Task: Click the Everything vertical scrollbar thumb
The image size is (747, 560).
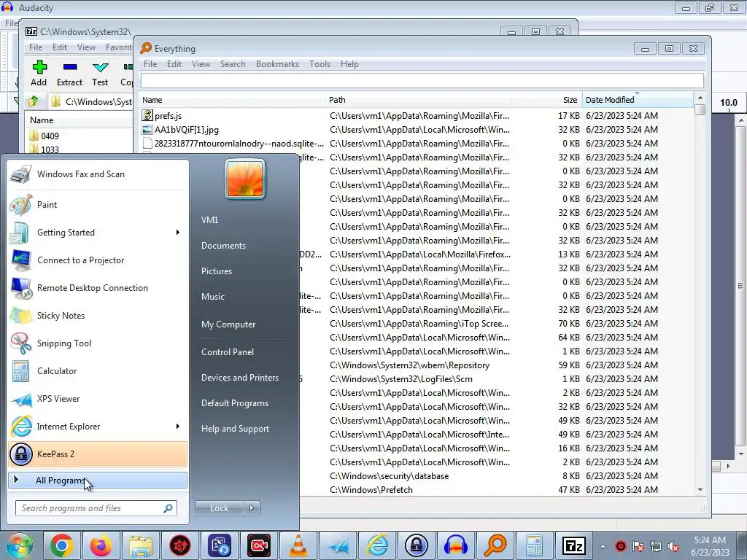Action: [x=700, y=109]
